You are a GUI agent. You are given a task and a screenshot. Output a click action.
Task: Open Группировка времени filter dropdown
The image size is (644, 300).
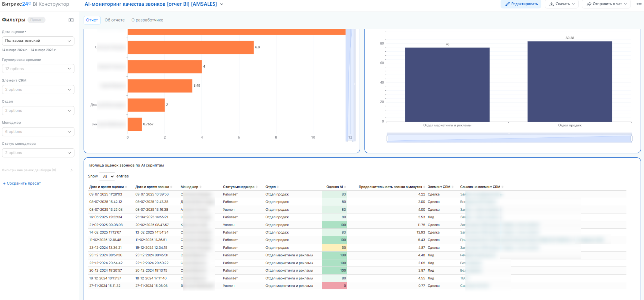point(38,69)
